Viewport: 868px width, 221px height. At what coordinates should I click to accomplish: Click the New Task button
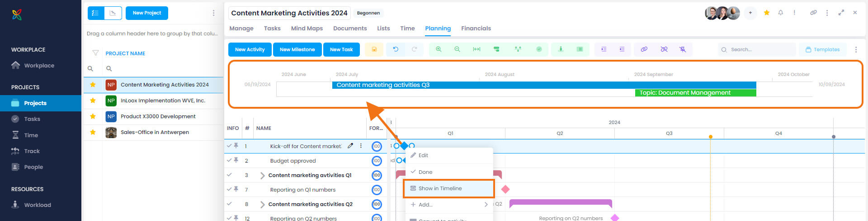tap(341, 49)
